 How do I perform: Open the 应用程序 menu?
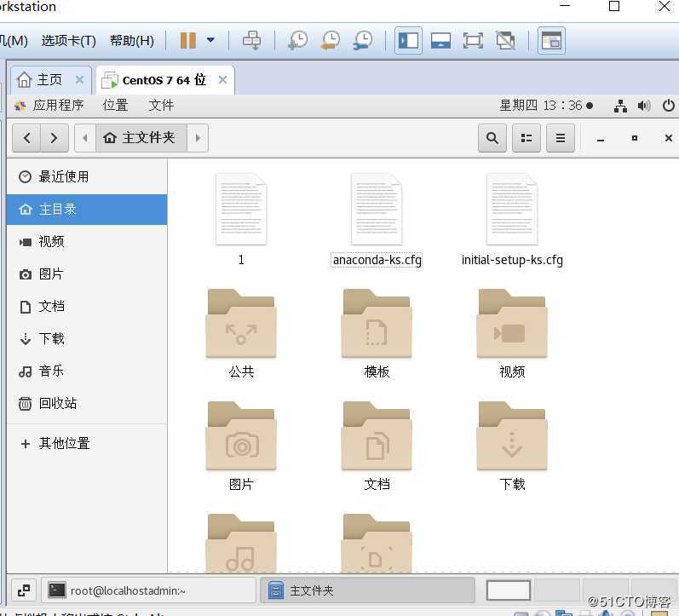tap(49, 106)
